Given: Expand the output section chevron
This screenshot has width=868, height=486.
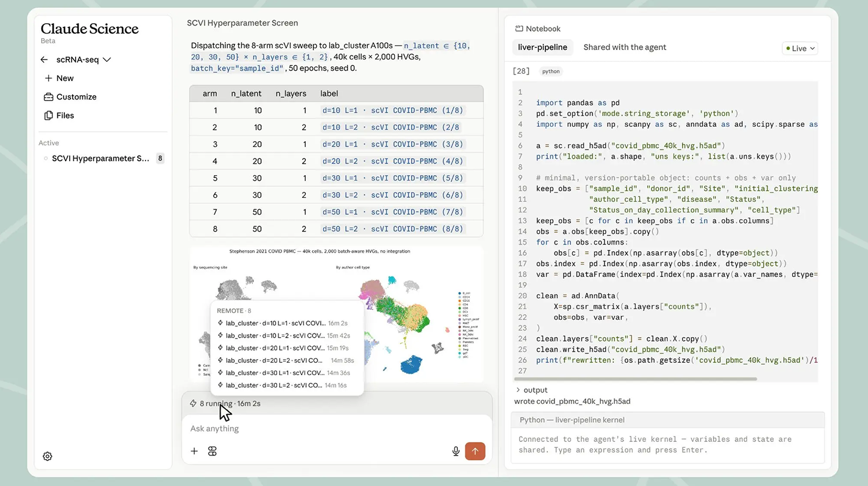Looking at the screenshot, I should click(x=517, y=390).
